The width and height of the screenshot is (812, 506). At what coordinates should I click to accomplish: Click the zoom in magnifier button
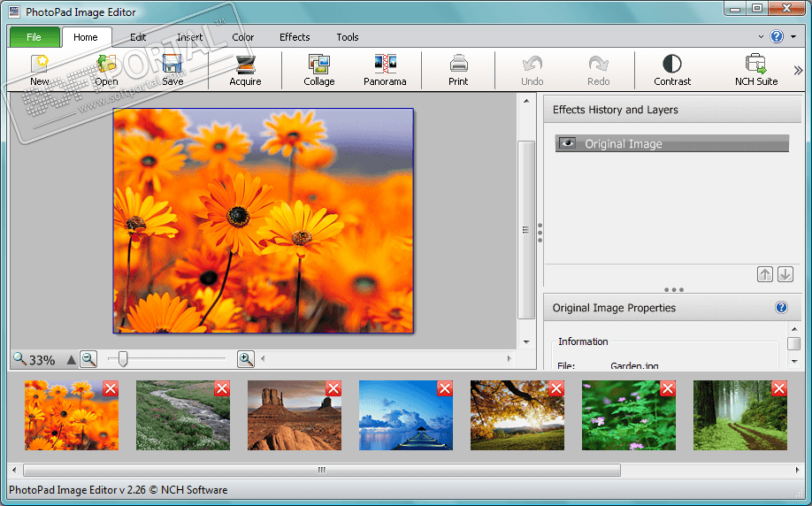point(246,358)
